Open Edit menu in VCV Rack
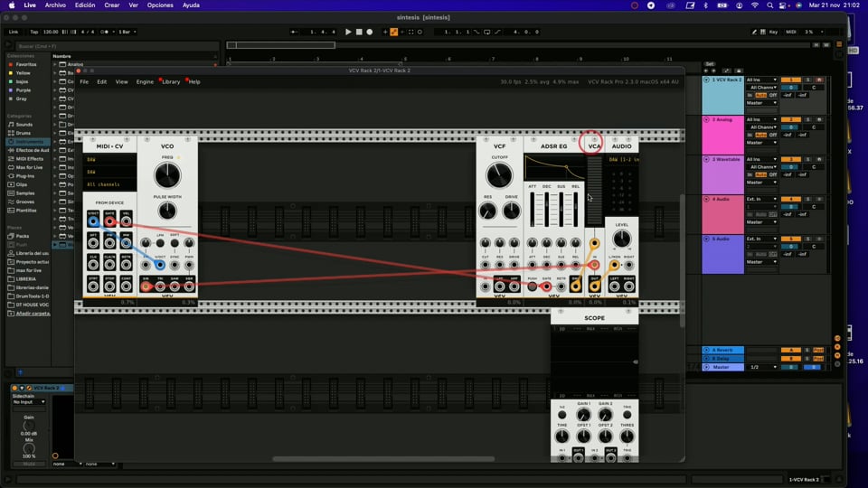 pyautogui.click(x=102, y=82)
